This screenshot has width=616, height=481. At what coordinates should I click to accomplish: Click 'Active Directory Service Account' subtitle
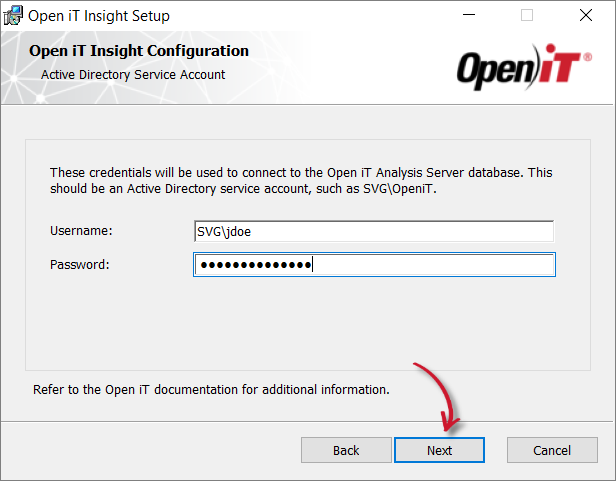click(x=133, y=75)
